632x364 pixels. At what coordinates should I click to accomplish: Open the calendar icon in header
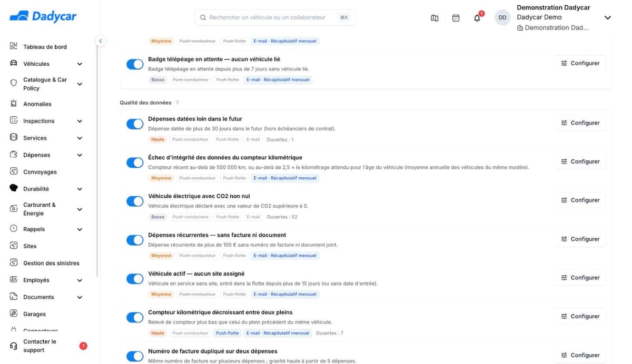(456, 17)
